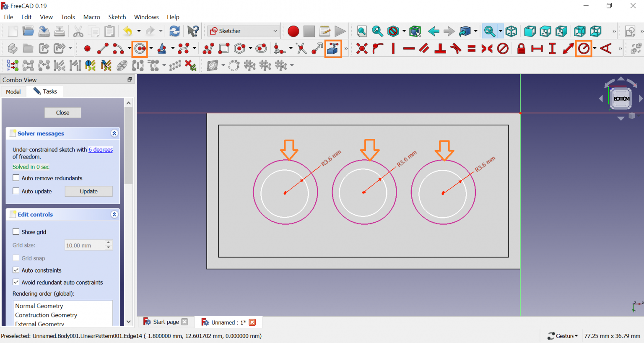Open the Sketcher workbench dropdown

(243, 31)
